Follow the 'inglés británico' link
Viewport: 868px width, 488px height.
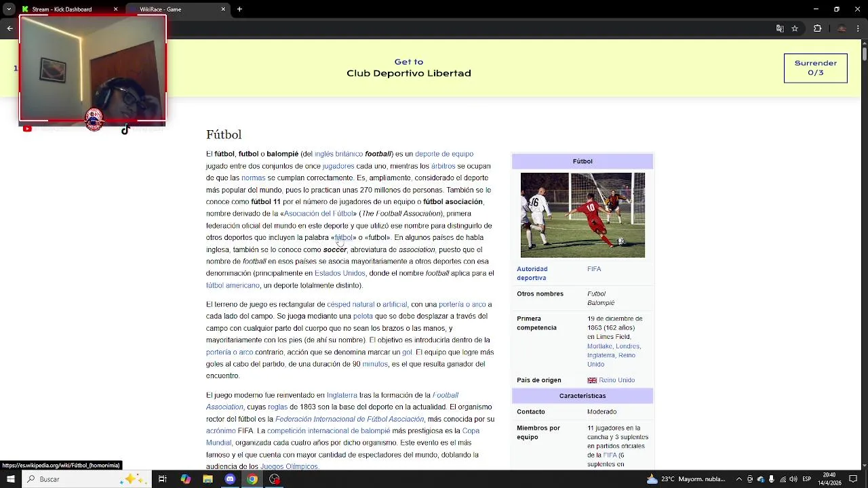[x=338, y=154]
